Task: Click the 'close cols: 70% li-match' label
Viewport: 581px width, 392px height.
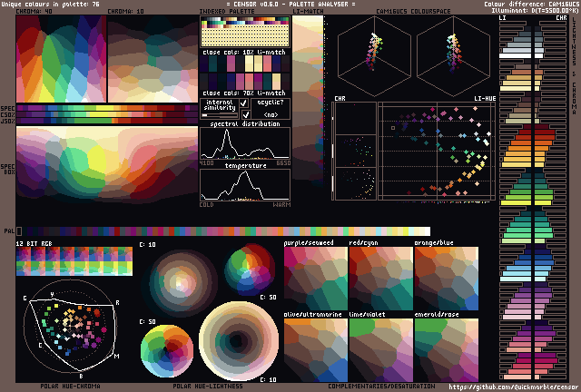Action: tap(244, 93)
